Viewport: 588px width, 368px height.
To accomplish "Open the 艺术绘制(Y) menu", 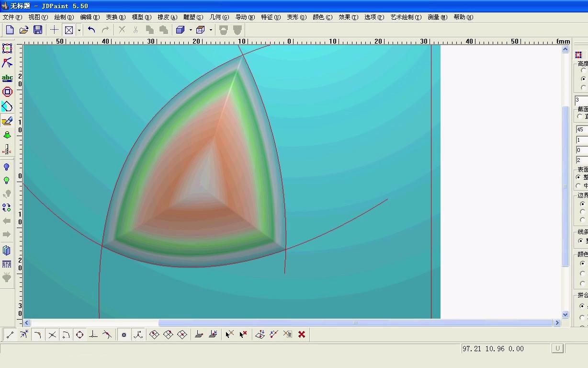I will coord(406,17).
